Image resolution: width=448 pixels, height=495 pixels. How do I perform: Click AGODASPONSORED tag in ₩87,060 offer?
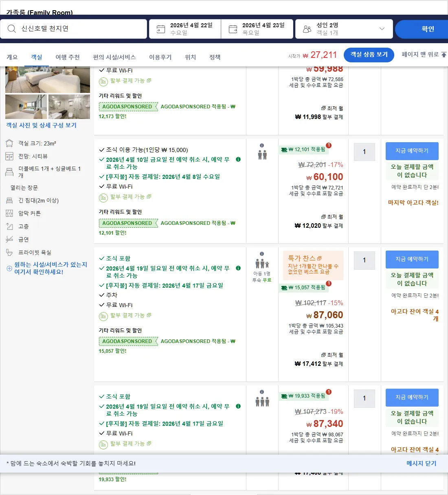pyautogui.click(x=127, y=341)
